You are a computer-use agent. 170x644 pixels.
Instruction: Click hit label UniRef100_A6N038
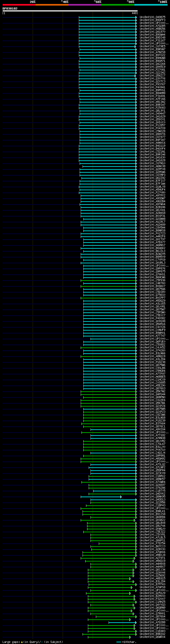(x=152, y=166)
